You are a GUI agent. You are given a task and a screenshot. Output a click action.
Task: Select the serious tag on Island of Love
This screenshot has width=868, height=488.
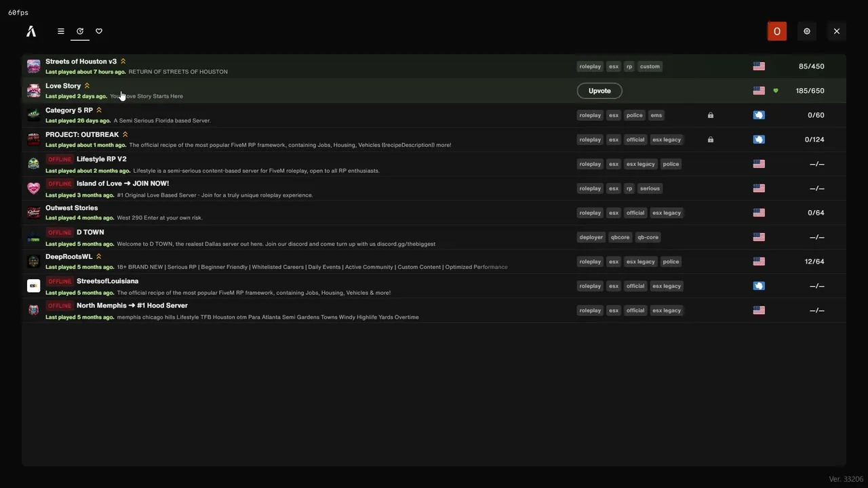click(x=650, y=188)
